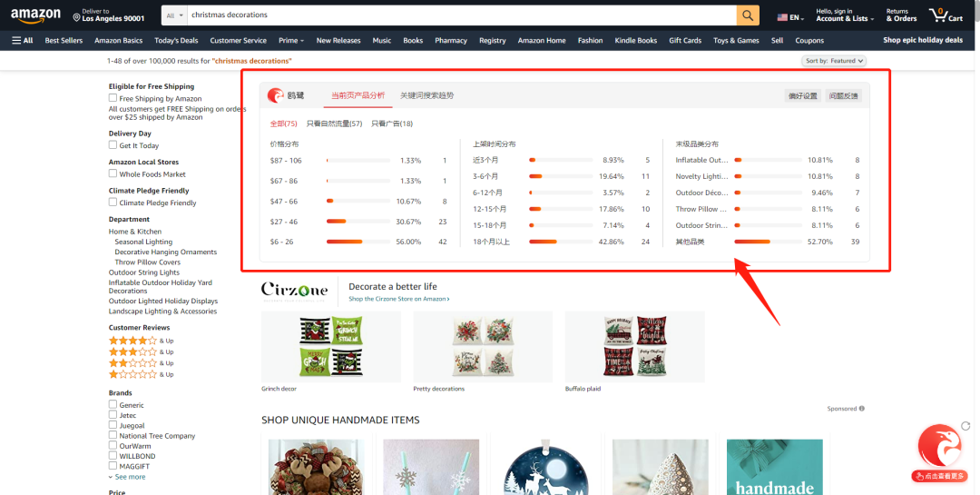Check Climate Pledge Friendly box

[x=113, y=203]
